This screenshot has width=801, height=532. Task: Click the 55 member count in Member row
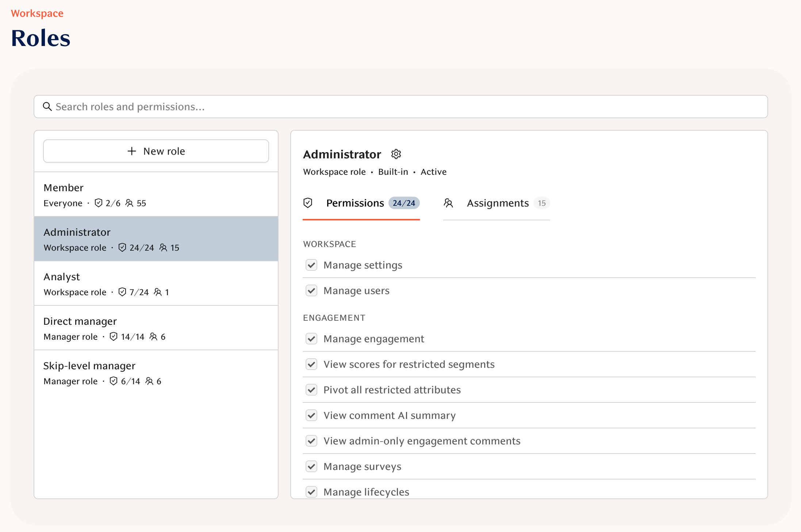(141, 203)
